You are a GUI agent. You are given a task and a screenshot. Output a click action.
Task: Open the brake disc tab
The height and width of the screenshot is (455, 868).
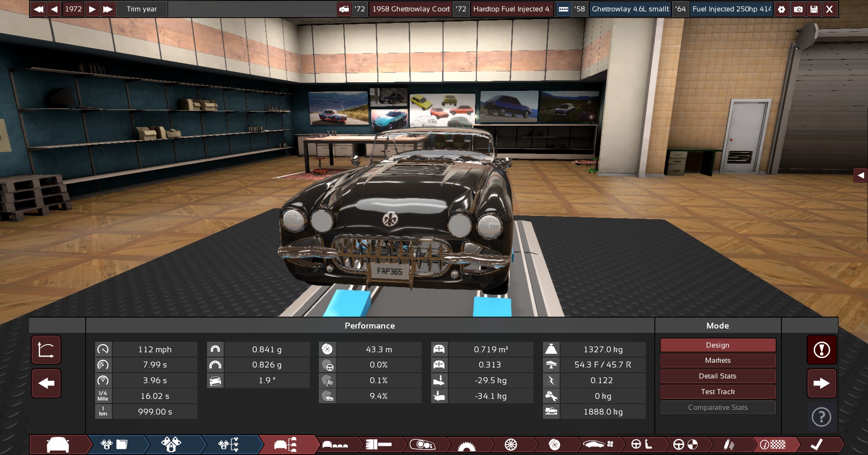coord(554,445)
